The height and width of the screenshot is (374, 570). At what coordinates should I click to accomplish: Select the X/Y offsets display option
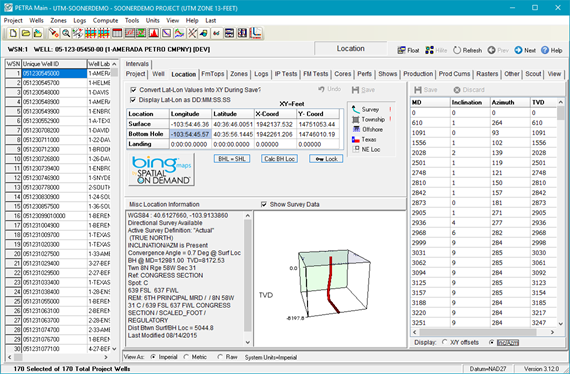[444, 342]
